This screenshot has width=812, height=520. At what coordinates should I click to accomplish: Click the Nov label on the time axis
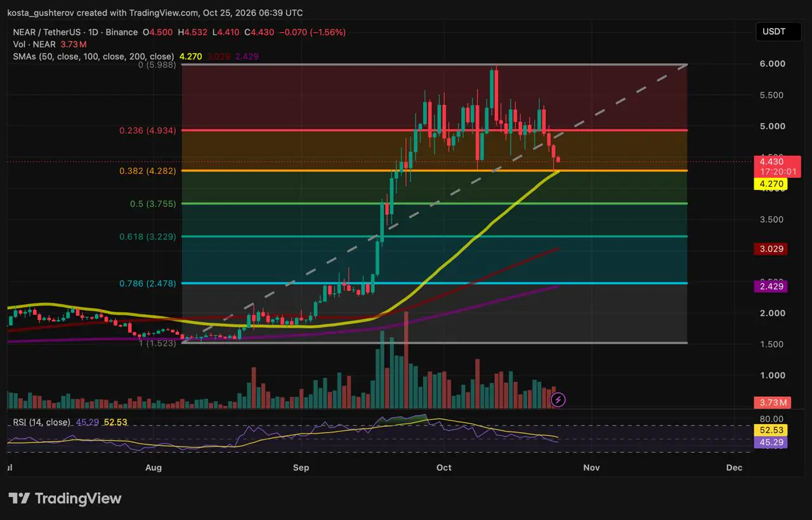[x=591, y=468]
